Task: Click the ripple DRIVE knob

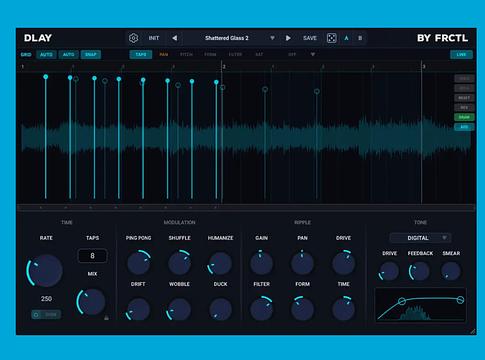Action: [343, 263]
